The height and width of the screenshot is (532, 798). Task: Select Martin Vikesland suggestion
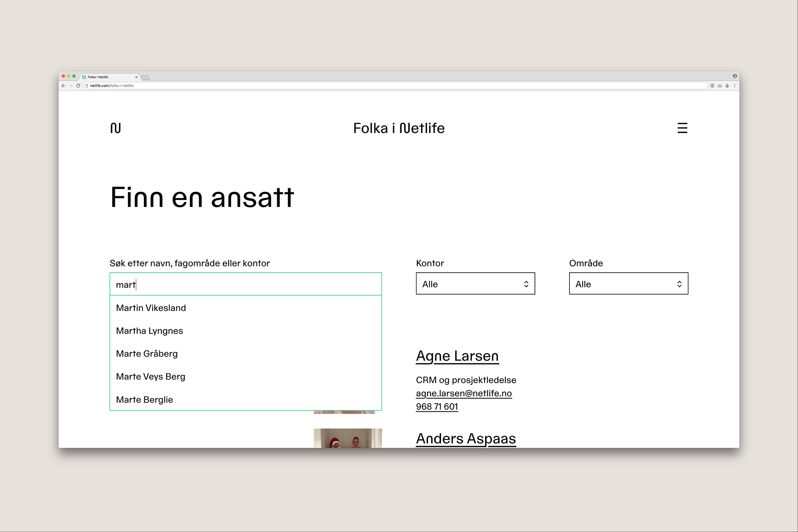coord(151,308)
